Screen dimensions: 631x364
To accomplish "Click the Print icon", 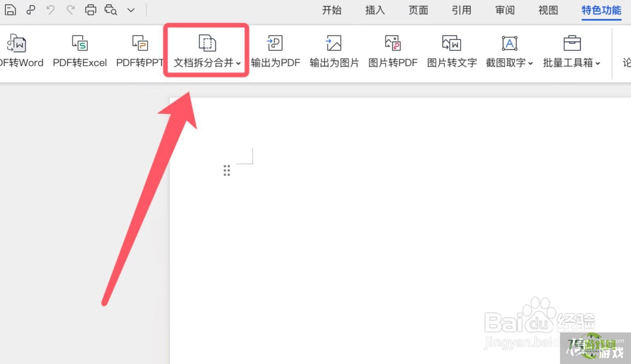I will (x=91, y=10).
